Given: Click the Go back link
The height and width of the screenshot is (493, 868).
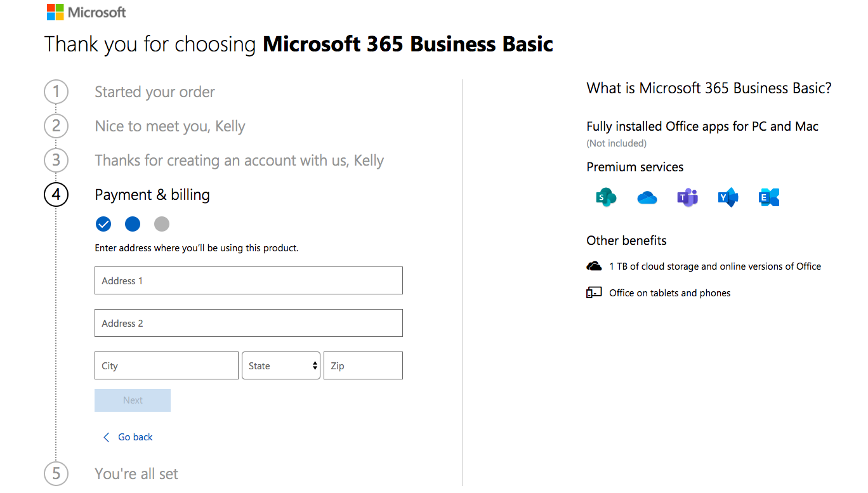Looking at the screenshot, I should [x=127, y=437].
